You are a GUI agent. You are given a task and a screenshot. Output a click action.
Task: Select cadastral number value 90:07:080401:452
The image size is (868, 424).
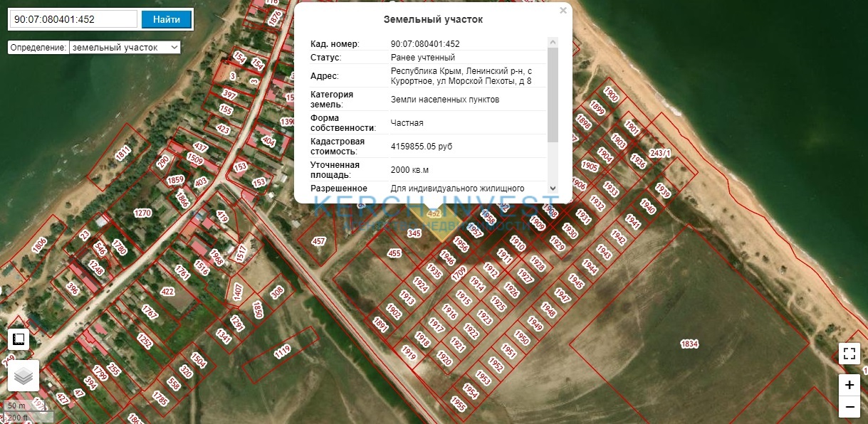(x=425, y=44)
